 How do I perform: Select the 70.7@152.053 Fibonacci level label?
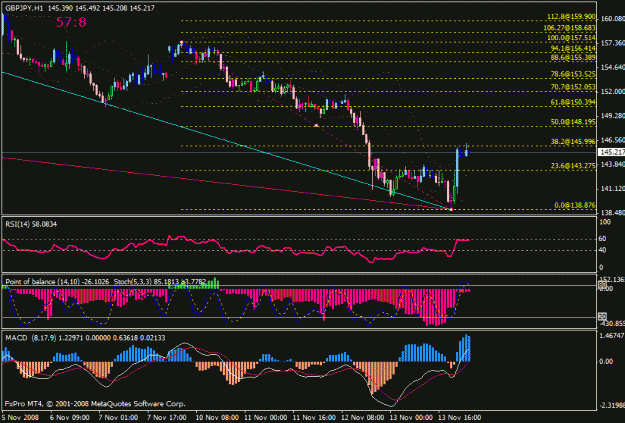573,87
